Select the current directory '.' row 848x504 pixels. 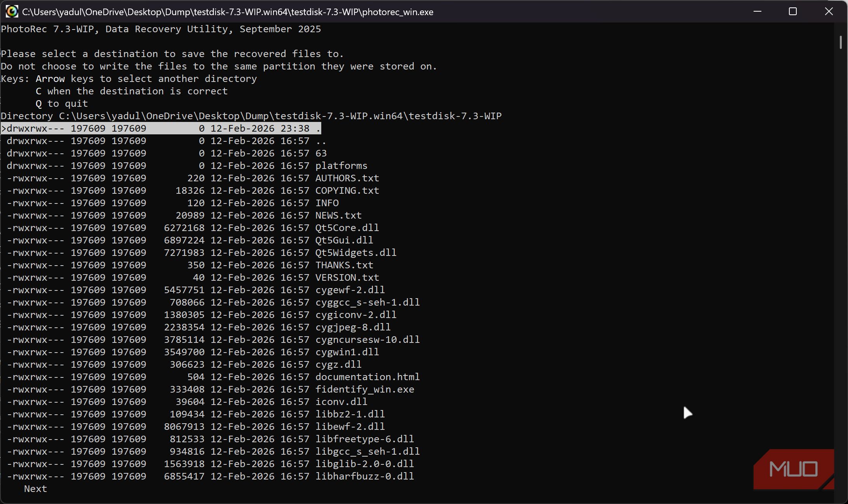point(161,129)
